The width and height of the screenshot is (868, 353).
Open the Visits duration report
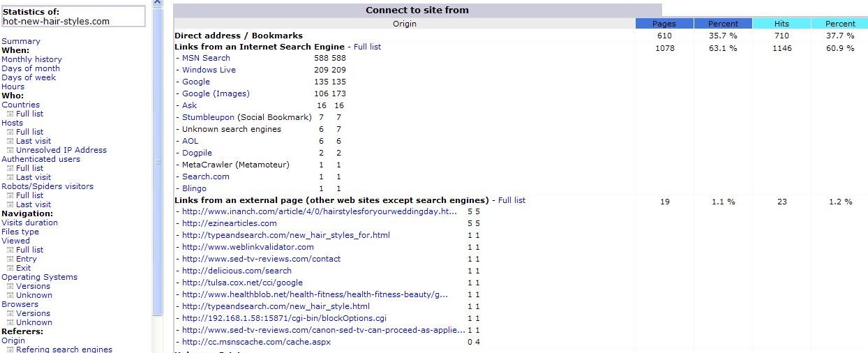click(x=29, y=223)
